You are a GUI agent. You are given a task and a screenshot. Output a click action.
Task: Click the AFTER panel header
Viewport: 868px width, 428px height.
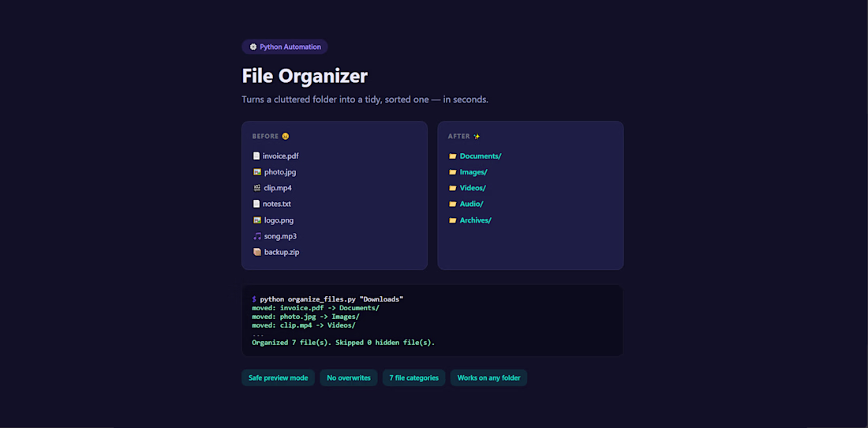464,136
